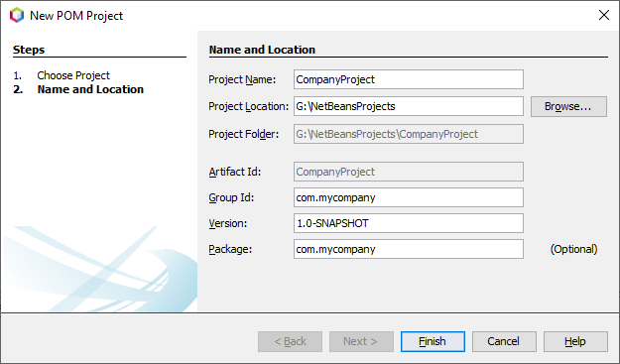This screenshot has height=364, width=620.
Task: Open Browse to choose project location
Action: click(568, 106)
